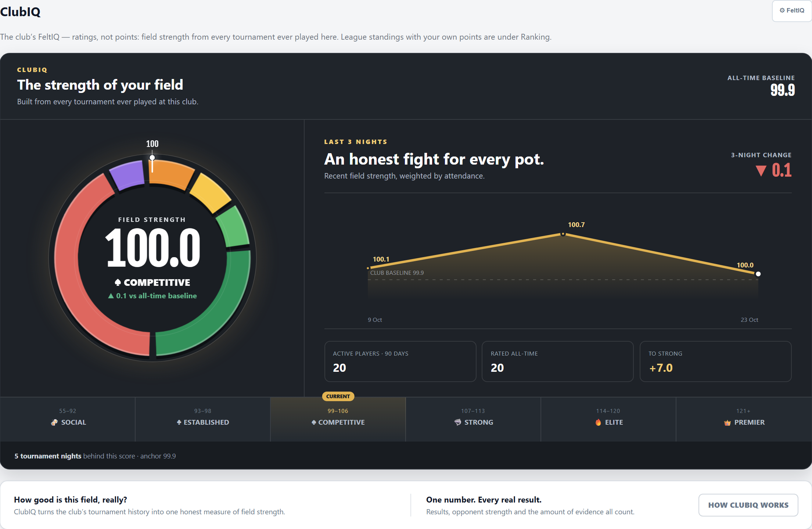Click the white gauge needle marker at 100
This screenshot has width=812, height=529.
[152, 158]
